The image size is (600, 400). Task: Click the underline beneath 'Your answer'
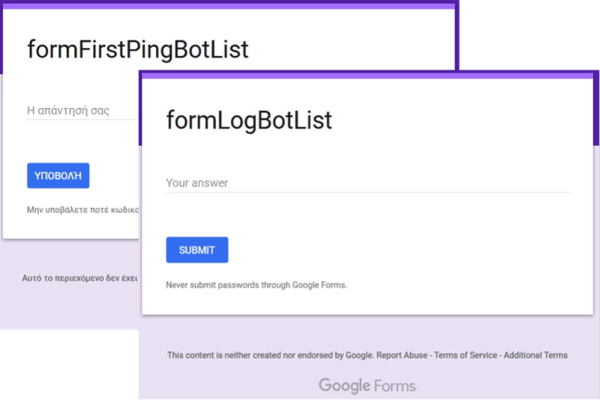tap(366, 192)
